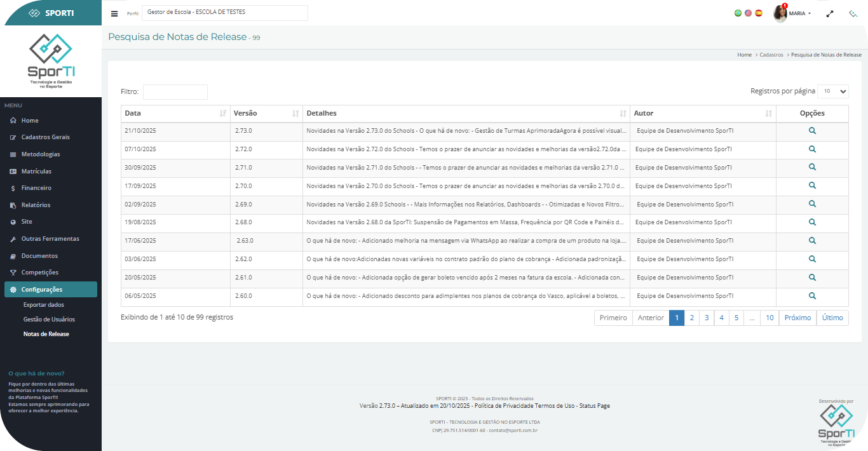
Task: Go to the Próximo page
Action: [x=797, y=318]
